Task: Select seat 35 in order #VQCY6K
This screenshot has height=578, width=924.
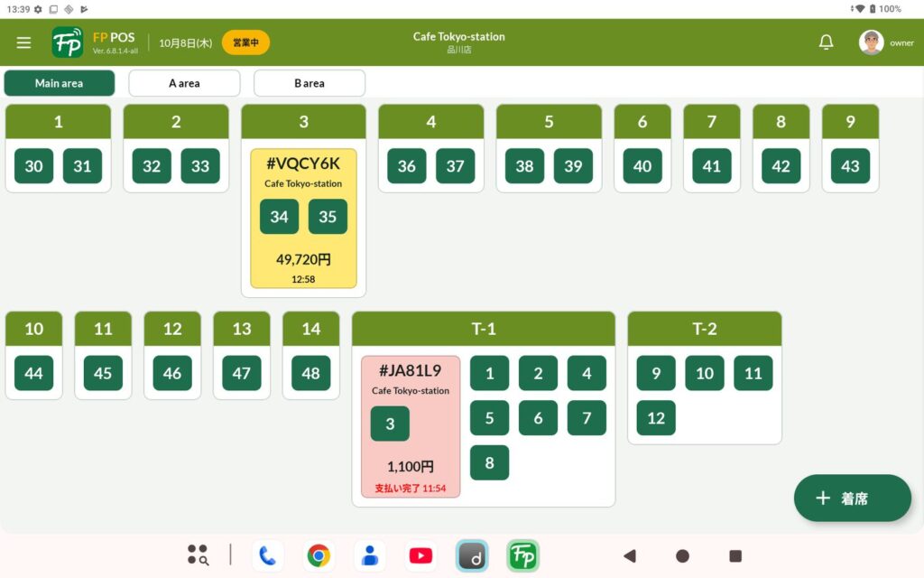Action: pos(328,217)
